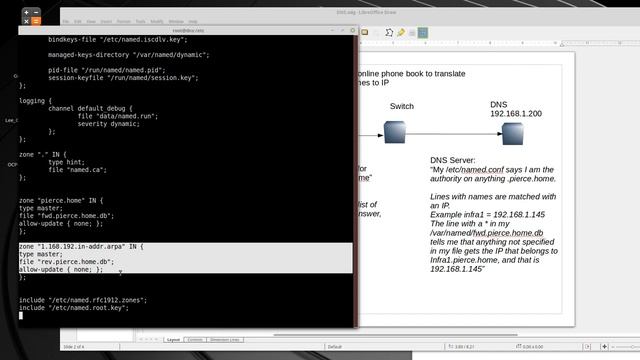Click 'channel default_debug {' line
640x360 pixels.
tap(90, 109)
